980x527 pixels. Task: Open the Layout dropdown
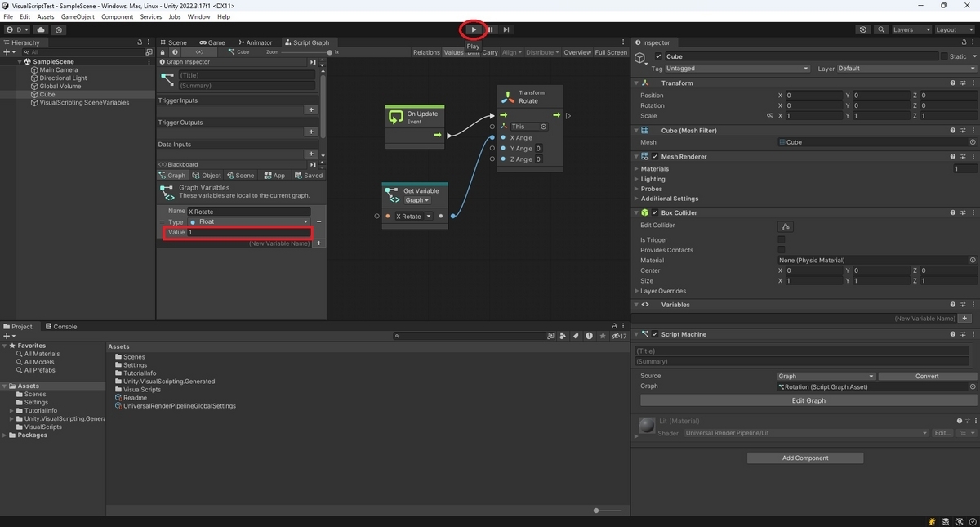(954, 30)
